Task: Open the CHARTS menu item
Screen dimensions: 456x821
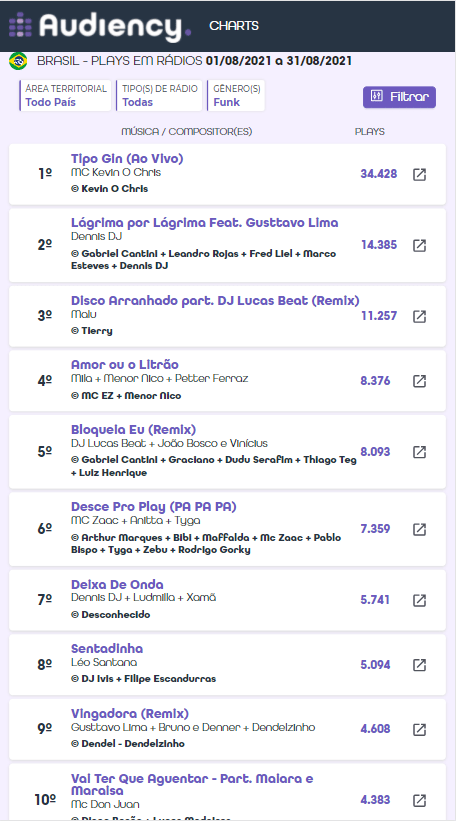Action: [233, 26]
